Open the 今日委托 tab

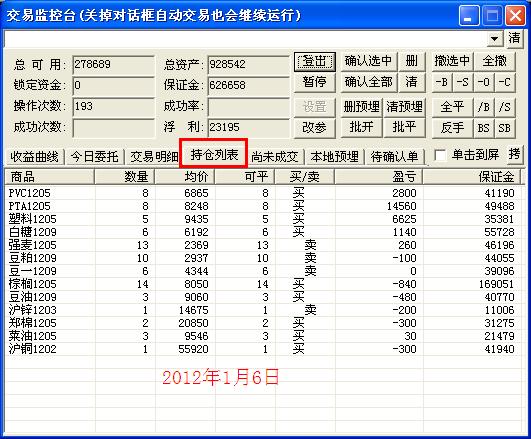coord(94,157)
